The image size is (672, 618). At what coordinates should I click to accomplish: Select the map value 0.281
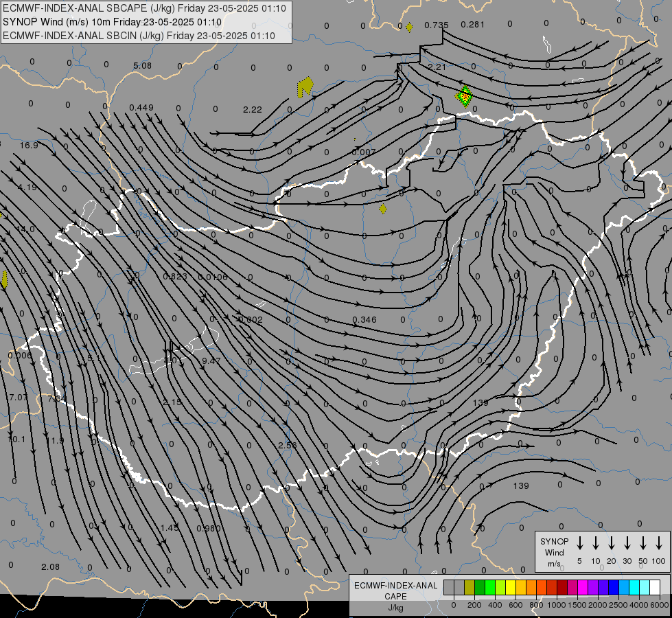(472, 25)
